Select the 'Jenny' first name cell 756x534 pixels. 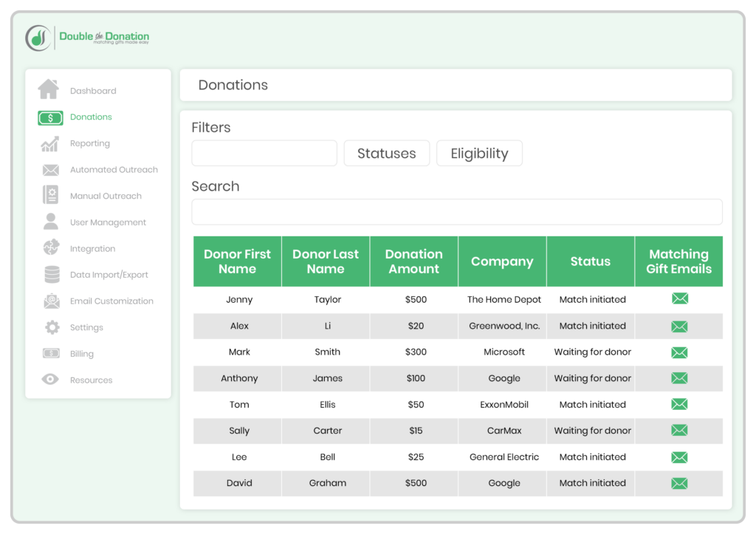(x=239, y=300)
